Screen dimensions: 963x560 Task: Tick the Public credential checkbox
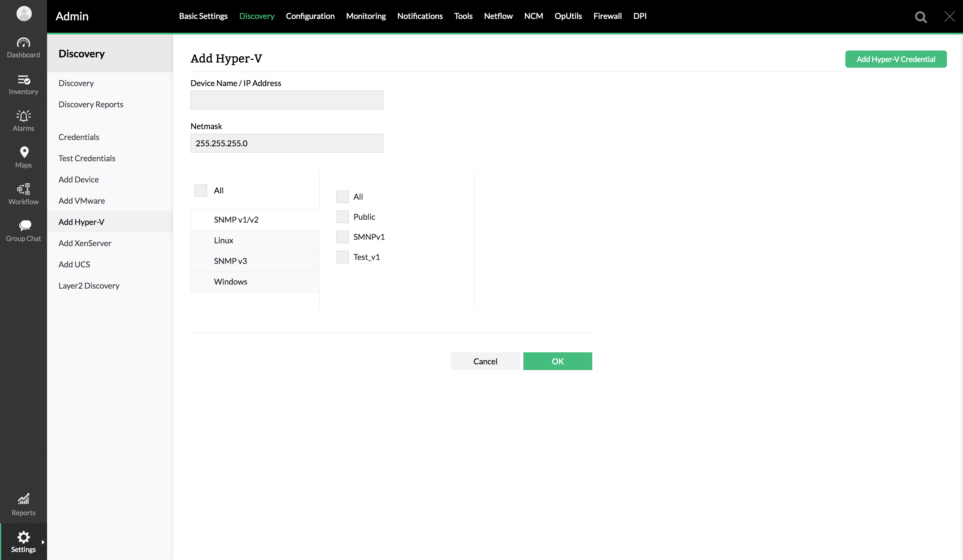[x=342, y=217]
